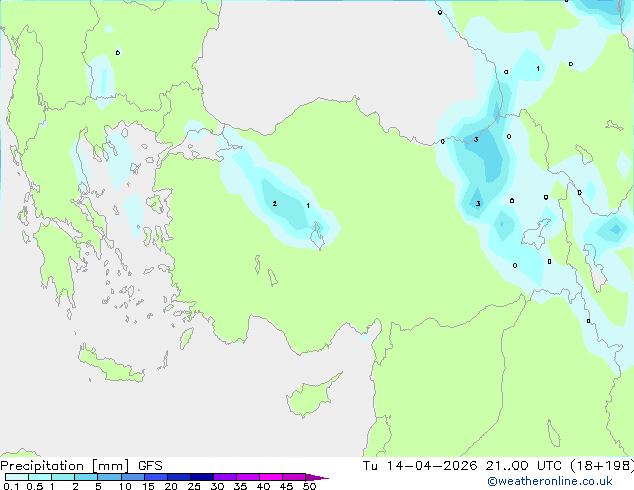Click the 40–45 mm magenta legend box
The image size is (634, 490).
pyautogui.click(x=271, y=477)
